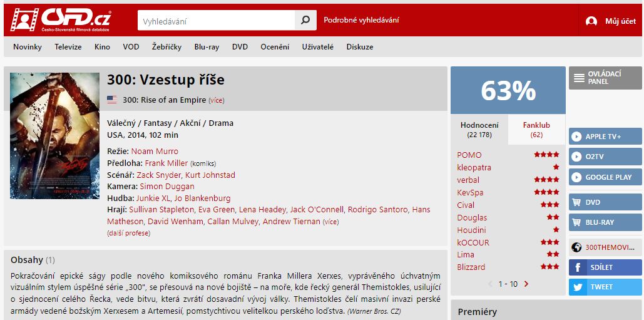Share on Facebook with Sdílet button

[x=605, y=267]
